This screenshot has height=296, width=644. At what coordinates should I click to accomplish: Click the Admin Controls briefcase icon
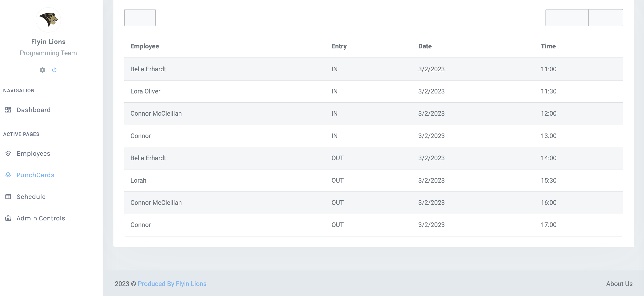click(8, 218)
